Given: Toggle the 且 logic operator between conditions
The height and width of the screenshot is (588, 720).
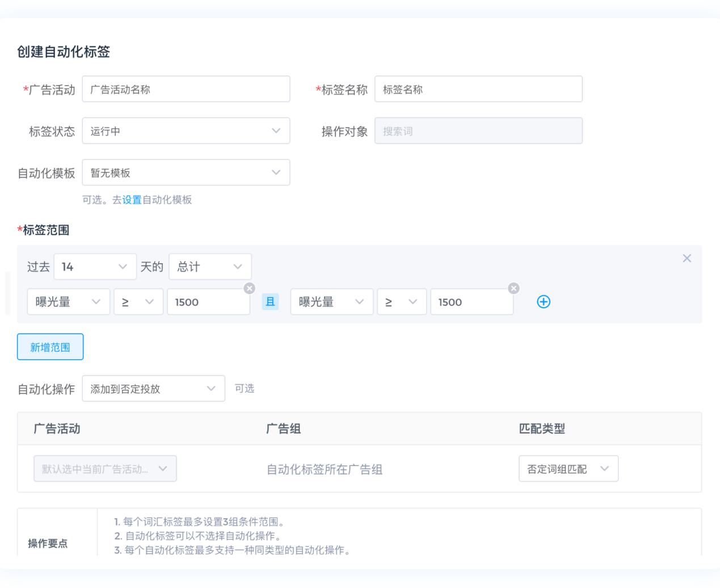Looking at the screenshot, I should click(x=270, y=302).
